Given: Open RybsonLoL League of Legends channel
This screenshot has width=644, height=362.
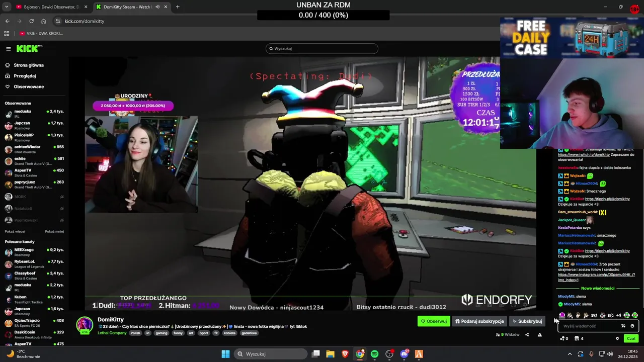Looking at the screenshot, I should (x=34, y=264).
